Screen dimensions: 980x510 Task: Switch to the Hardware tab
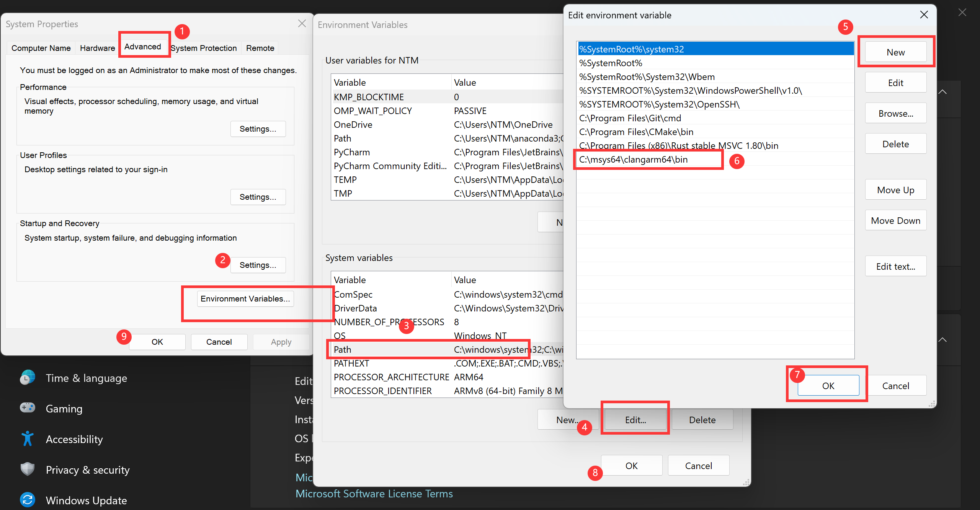point(97,48)
